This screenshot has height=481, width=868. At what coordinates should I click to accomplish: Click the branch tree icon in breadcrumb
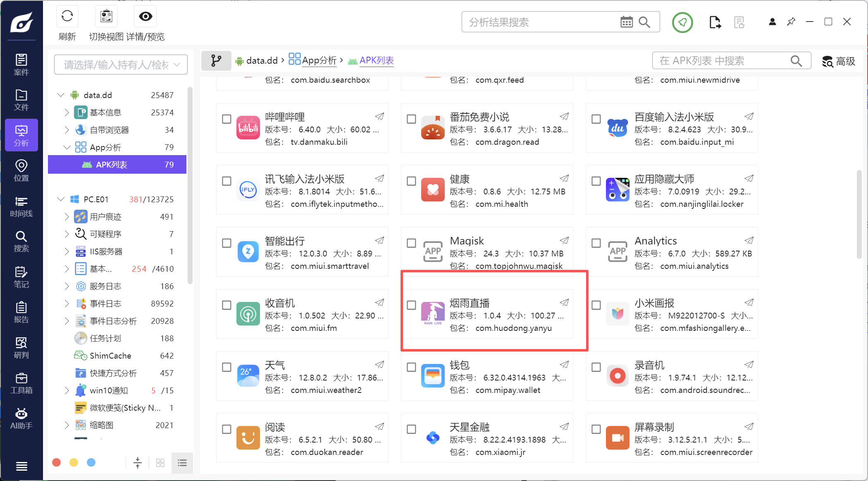point(216,61)
